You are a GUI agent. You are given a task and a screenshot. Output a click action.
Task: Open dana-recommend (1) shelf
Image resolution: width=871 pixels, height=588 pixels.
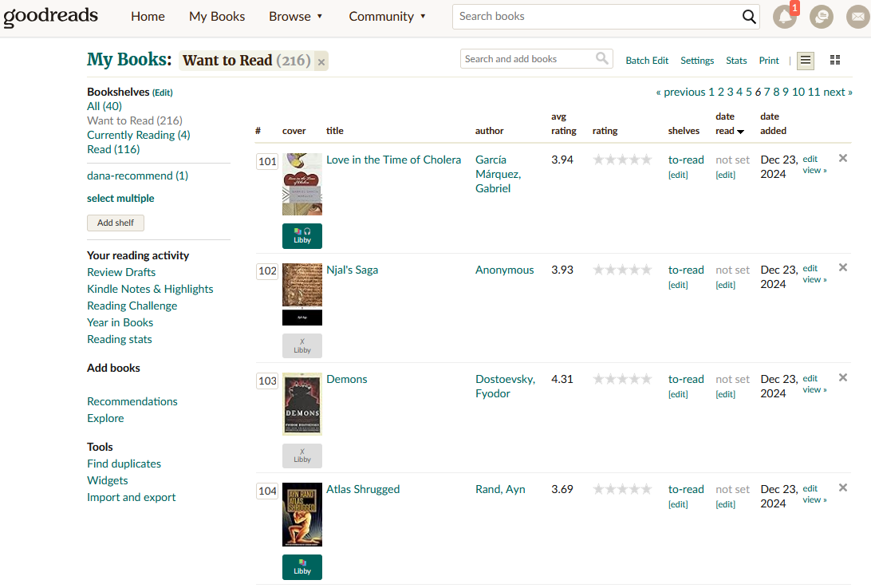[x=138, y=176]
